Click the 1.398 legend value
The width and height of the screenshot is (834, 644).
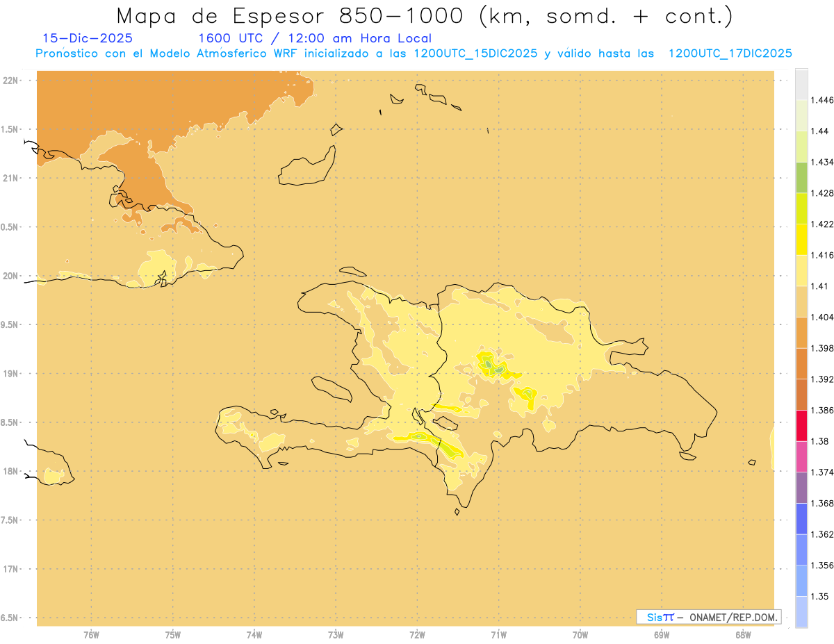pyautogui.click(x=822, y=348)
